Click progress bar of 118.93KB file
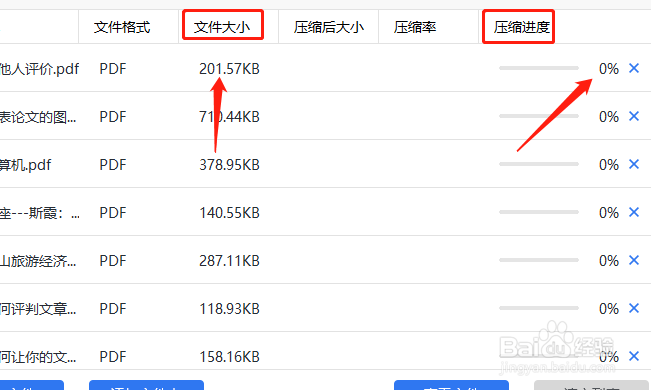This screenshot has width=651, height=390. click(x=538, y=308)
